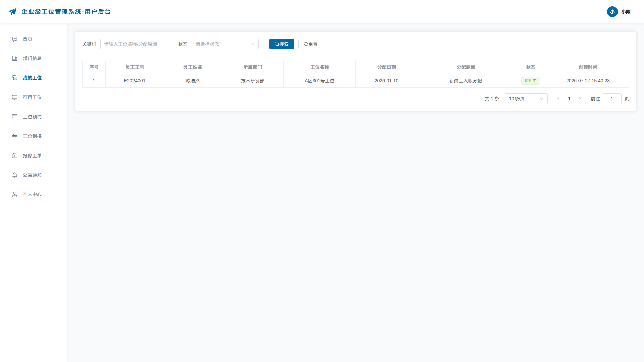Viewport: 644px width, 362px height.
Task: Open 个人中心 menu item
Action: [x=34, y=194]
